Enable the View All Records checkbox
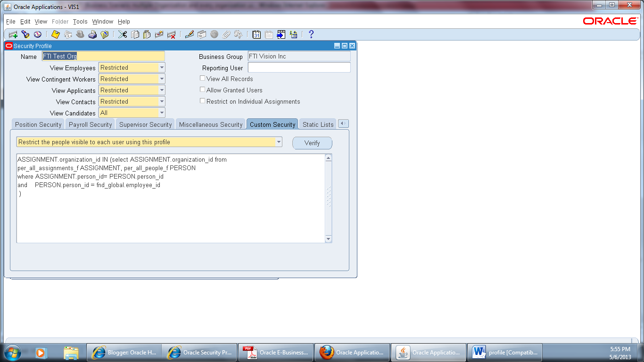The width and height of the screenshot is (644, 362). 202,78
